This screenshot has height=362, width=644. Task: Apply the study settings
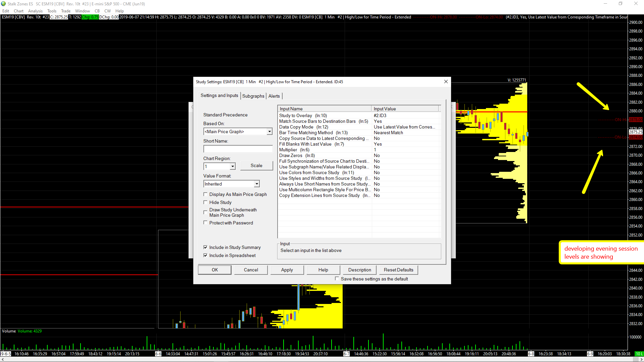(287, 270)
